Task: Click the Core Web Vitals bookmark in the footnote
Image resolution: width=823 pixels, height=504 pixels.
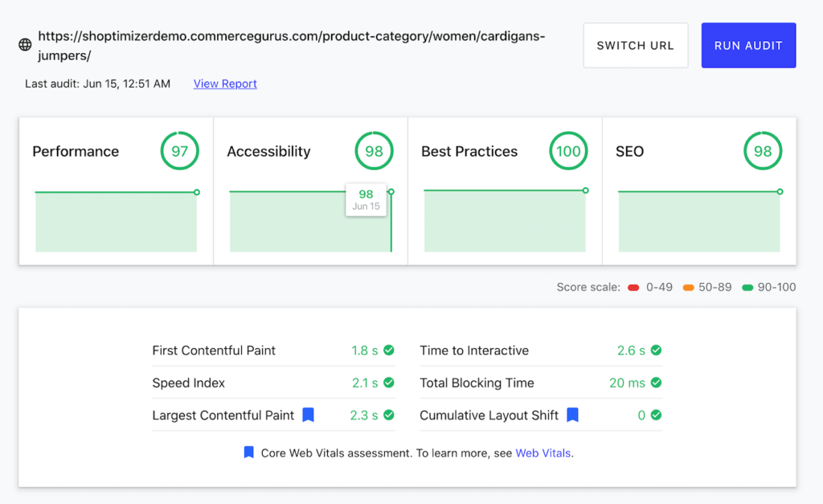Action: [249, 453]
